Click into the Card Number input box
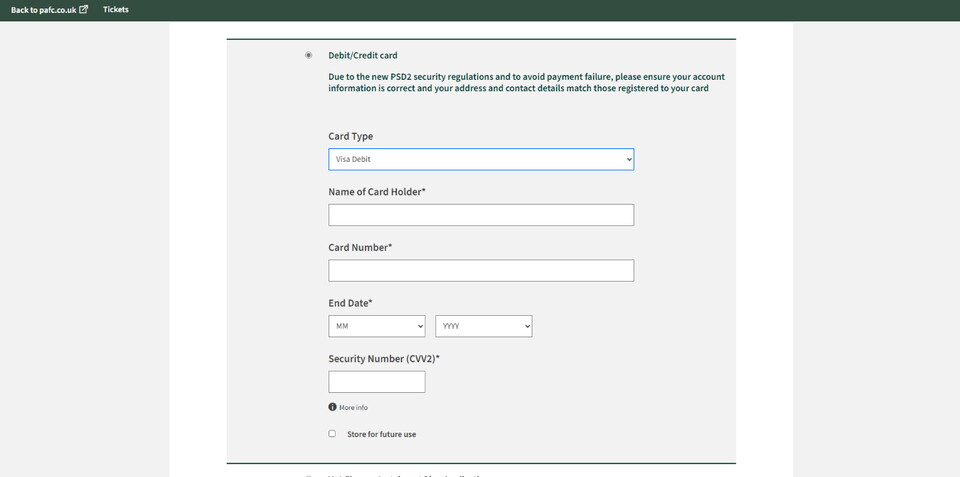 pyautogui.click(x=480, y=270)
